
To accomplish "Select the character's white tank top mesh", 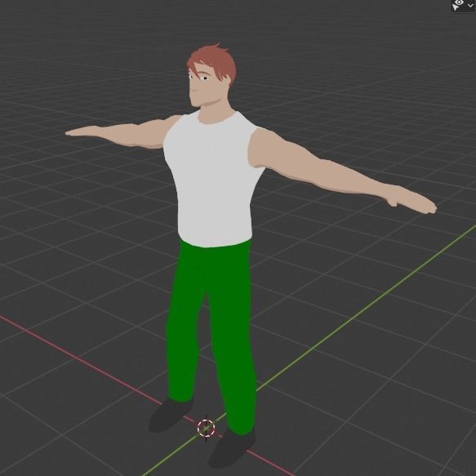I will pyautogui.click(x=212, y=179).
